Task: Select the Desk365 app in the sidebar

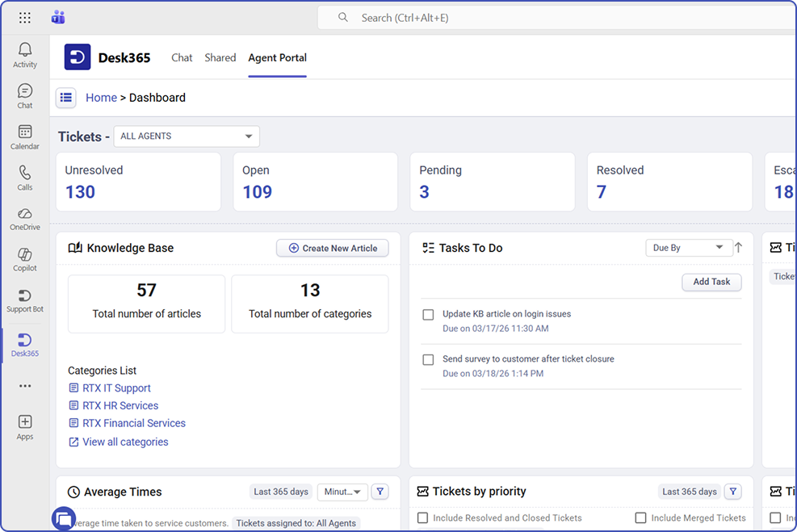Action: tap(25, 345)
